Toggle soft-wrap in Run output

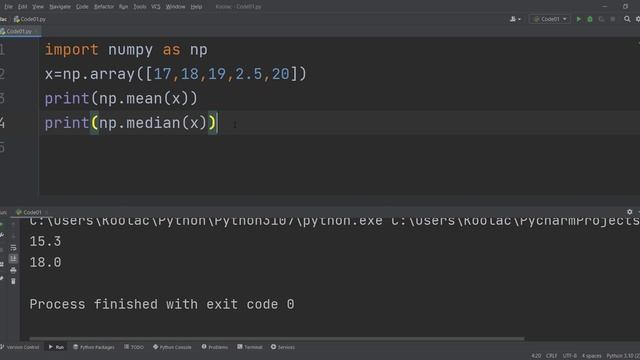13,248
